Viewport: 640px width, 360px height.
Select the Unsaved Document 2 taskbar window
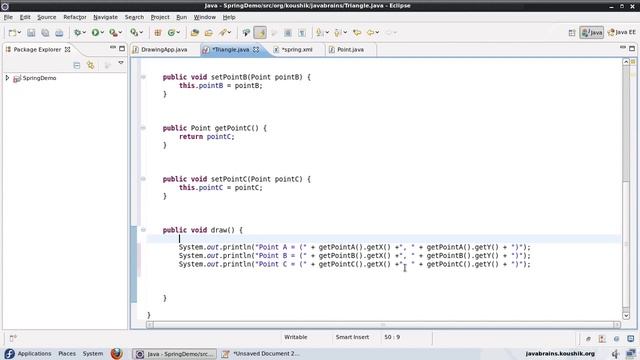click(261, 354)
